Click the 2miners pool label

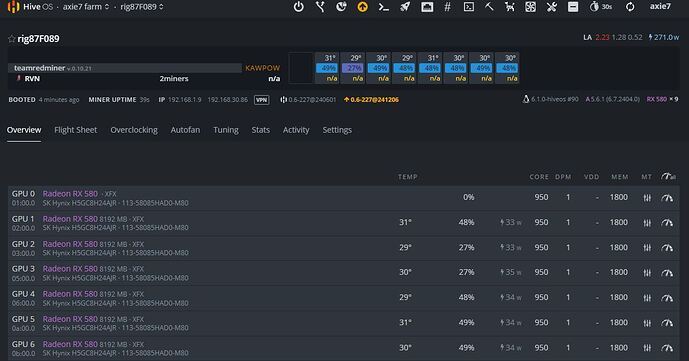click(174, 79)
